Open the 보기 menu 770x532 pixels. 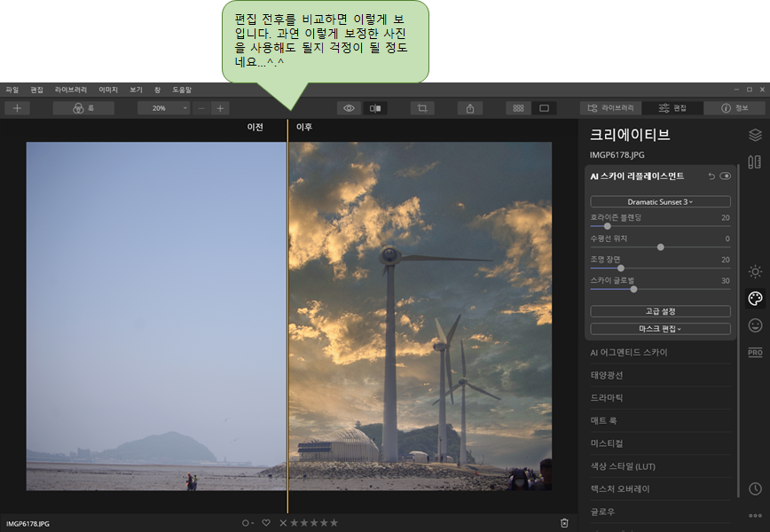[x=136, y=90]
